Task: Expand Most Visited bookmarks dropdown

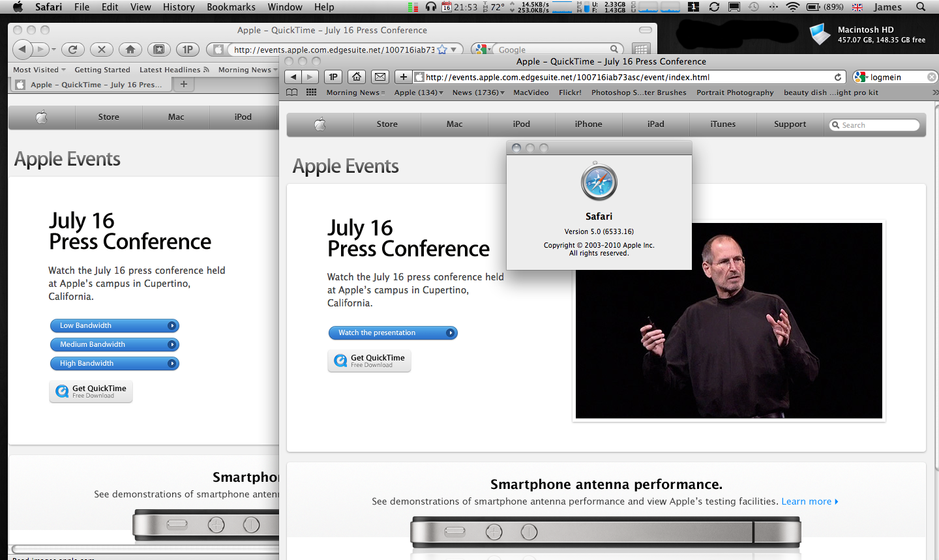Action: click(39, 70)
